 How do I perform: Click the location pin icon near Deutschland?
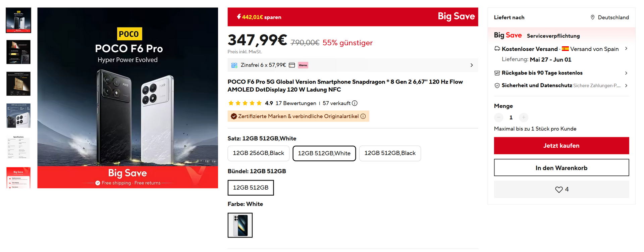[x=592, y=17]
